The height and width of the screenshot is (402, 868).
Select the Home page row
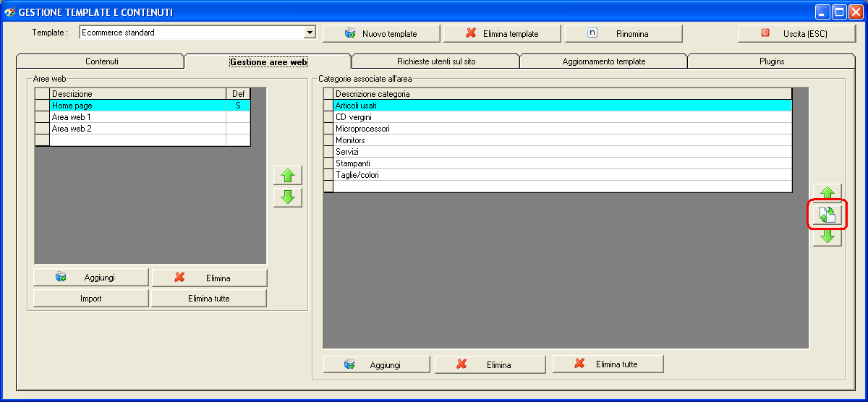pyautogui.click(x=142, y=106)
